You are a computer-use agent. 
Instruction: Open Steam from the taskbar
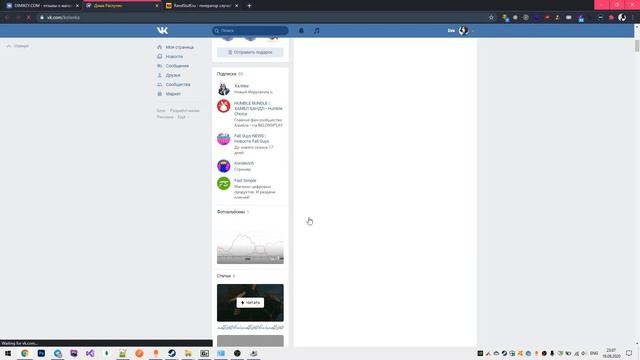[172, 353]
